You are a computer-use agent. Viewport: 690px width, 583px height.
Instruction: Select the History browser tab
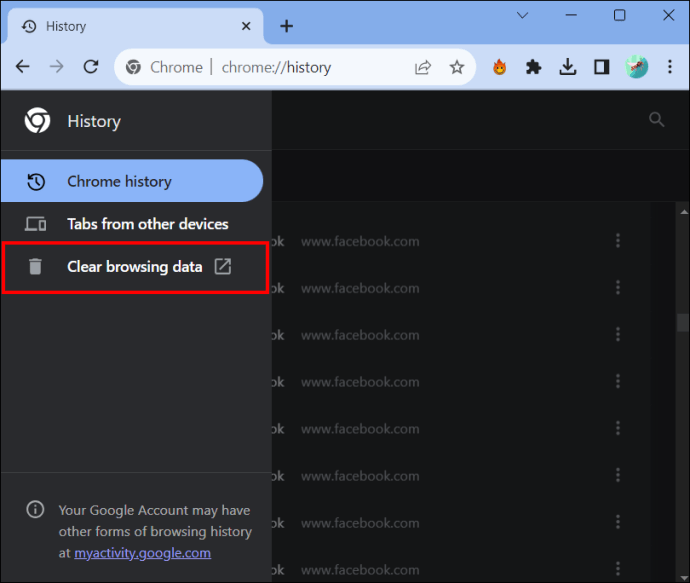tap(136, 26)
